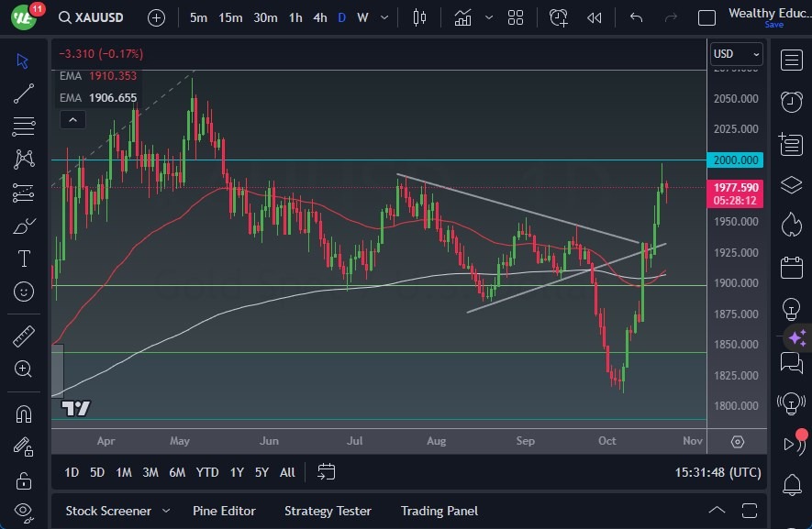Select the Text tool in left toolbar
Image resolution: width=812 pixels, height=529 pixels.
tap(24, 259)
